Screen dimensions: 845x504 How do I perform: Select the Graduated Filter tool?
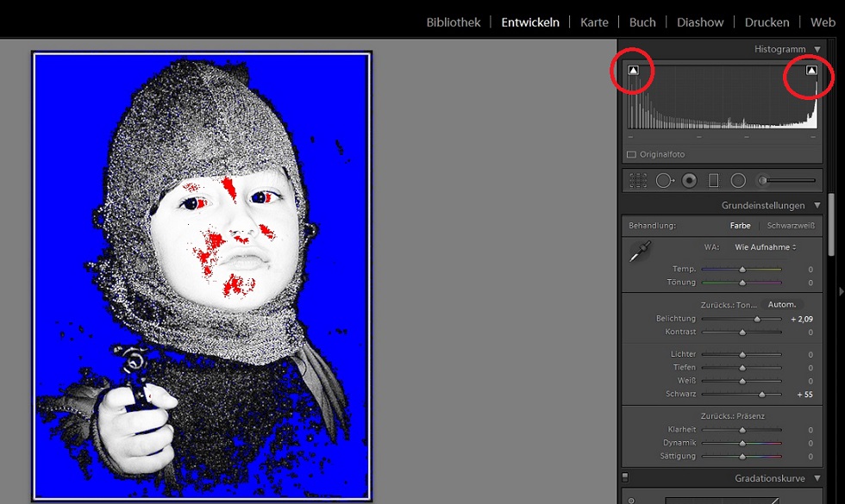coord(714,181)
